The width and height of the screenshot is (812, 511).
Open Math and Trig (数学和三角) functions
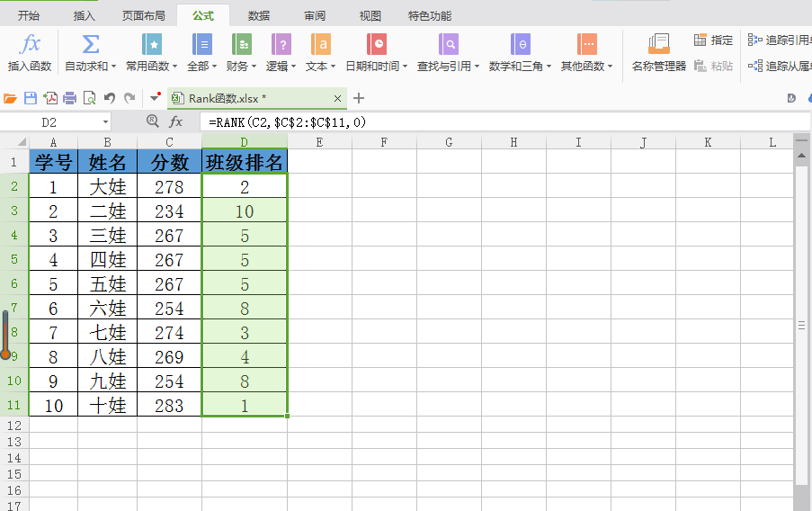click(x=521, y=52)
